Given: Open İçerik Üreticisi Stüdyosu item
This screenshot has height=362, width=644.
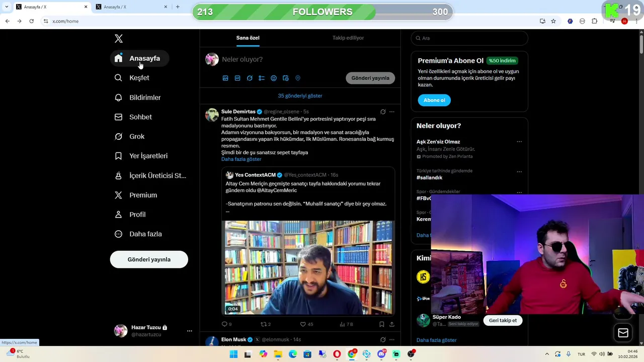Looking at the screenshot, I should click(x=150, y=175).
